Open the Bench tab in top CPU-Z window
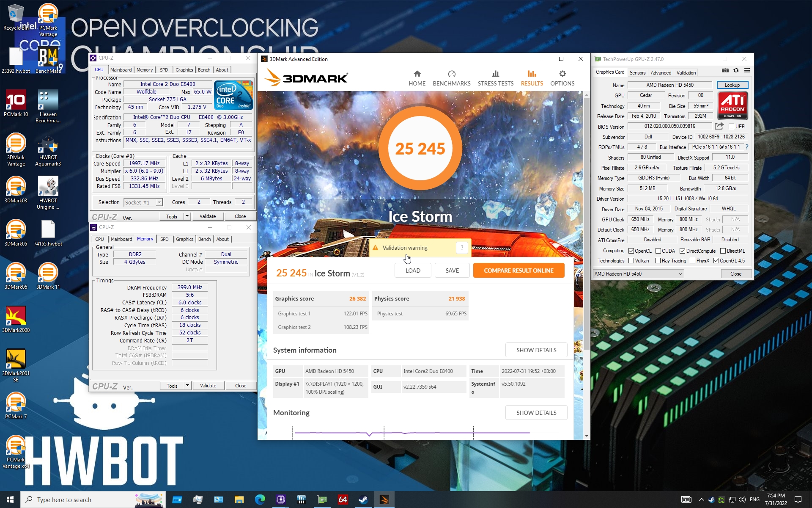The width and height of the screenshot is (812, 508). [x=204, y=70]
